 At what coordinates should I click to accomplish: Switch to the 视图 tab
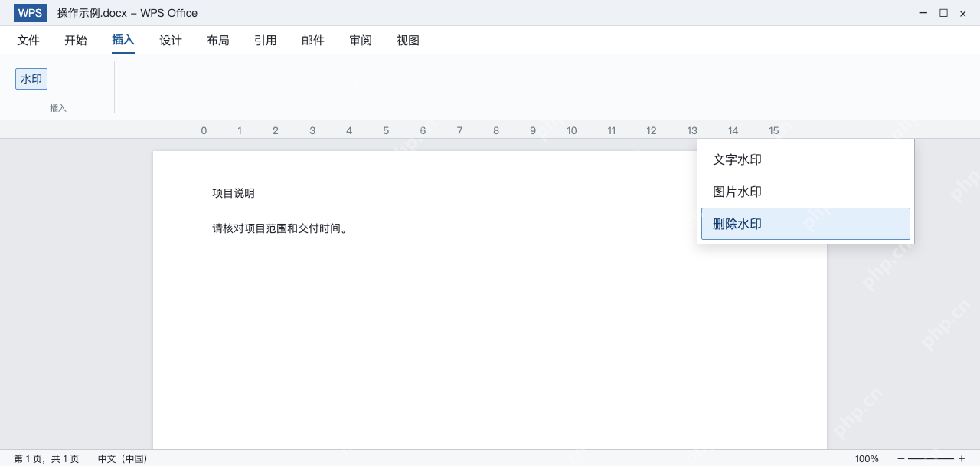[x=408, y=41]
